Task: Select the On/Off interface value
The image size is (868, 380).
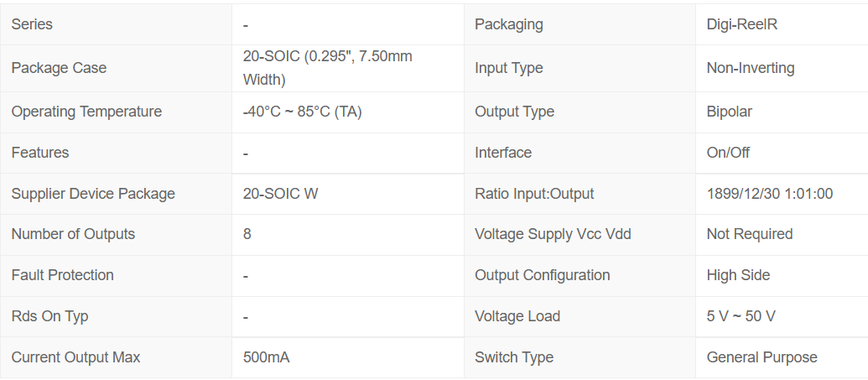Action: pyautogui.click(x=728, y=153)
